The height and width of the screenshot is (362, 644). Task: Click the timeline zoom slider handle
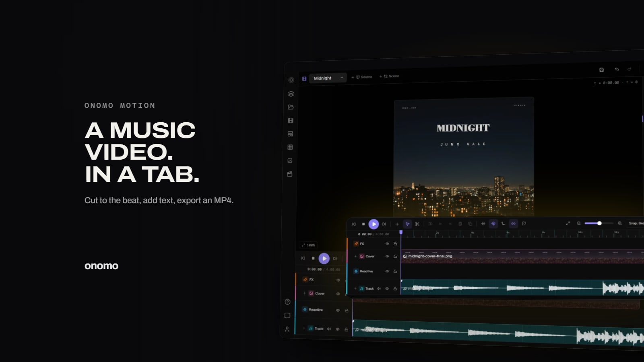pyautogui.click(x=599, y=223)
